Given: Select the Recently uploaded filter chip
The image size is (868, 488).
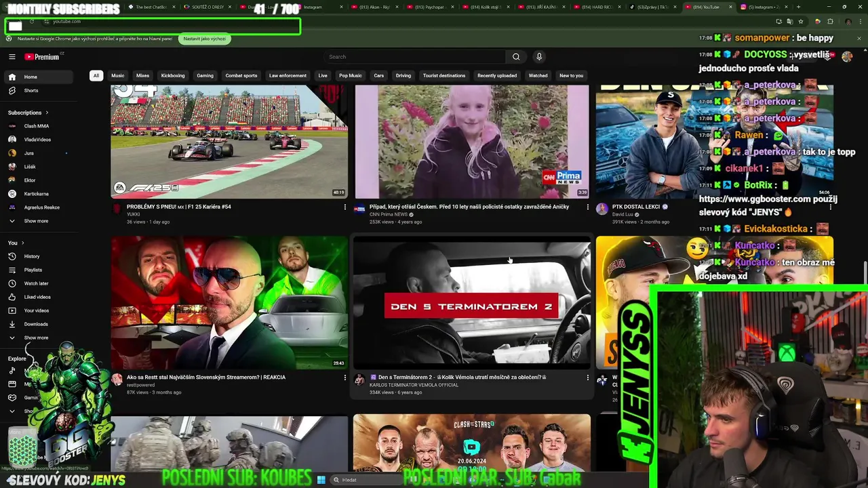Looking at the screenshot, I should 497,76.
